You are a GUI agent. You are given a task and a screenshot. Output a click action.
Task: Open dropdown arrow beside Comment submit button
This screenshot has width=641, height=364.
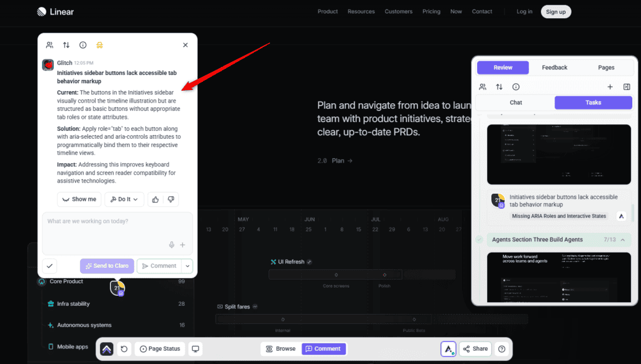(x=187, y=266)
